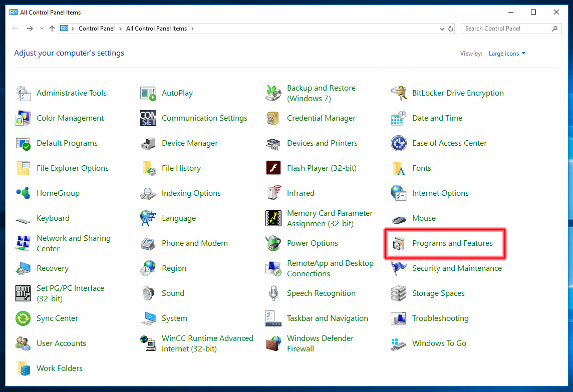Open the Work Folders icon
The image size is (573, 392).
point(24,368)
